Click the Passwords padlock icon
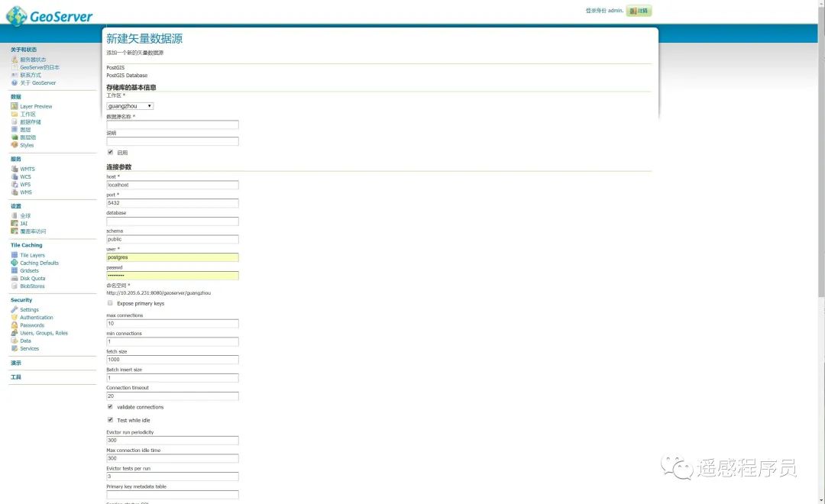825x504 pixels. click(x=15, y=325)
